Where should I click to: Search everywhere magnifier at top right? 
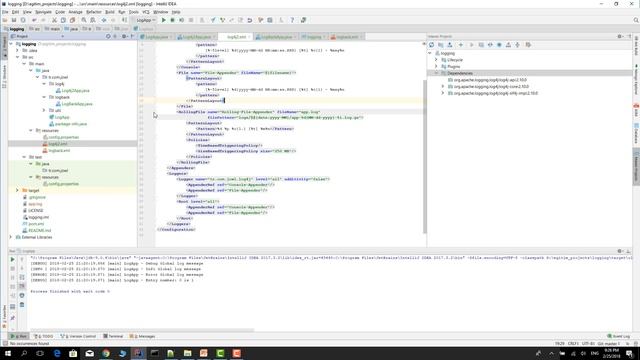point(636,20)
